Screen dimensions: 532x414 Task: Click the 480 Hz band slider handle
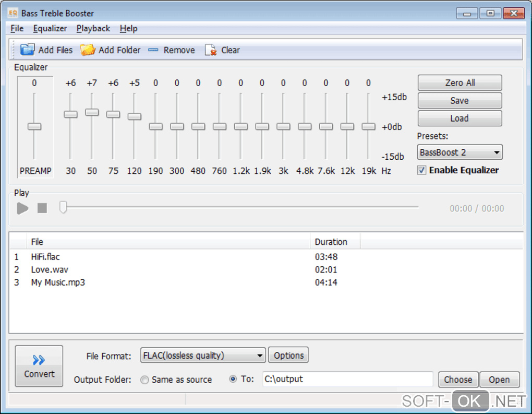pyautogui.click(x=199, y=126)
